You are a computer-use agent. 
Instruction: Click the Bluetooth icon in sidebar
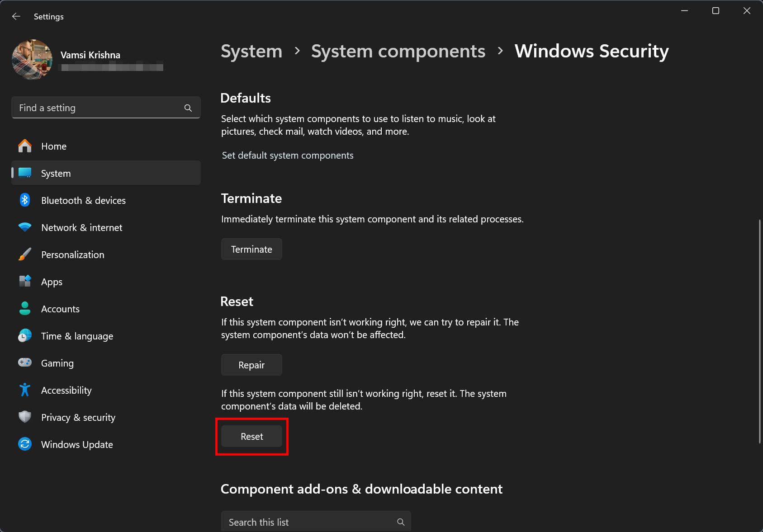coord(25,200)
